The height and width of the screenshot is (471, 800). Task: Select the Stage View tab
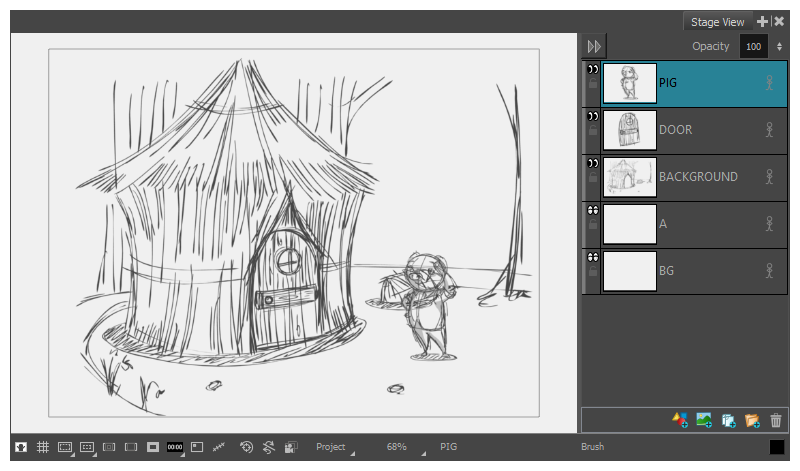tap(717, 22)
